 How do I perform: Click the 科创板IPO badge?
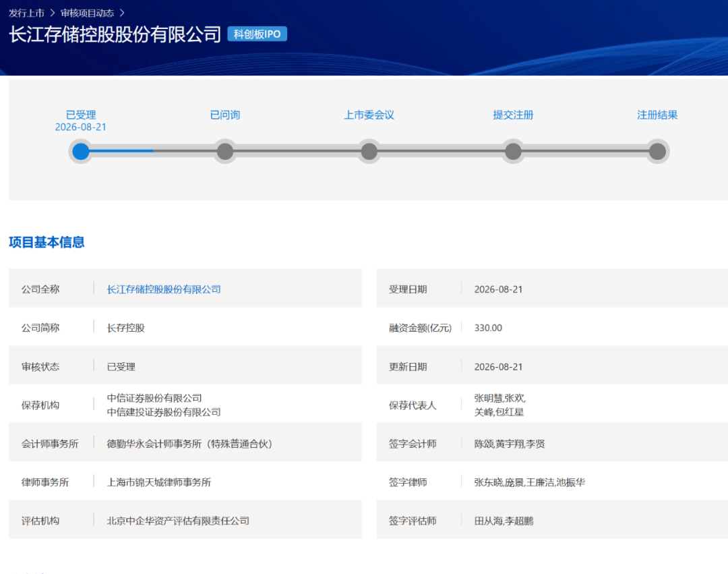[257, 34]
